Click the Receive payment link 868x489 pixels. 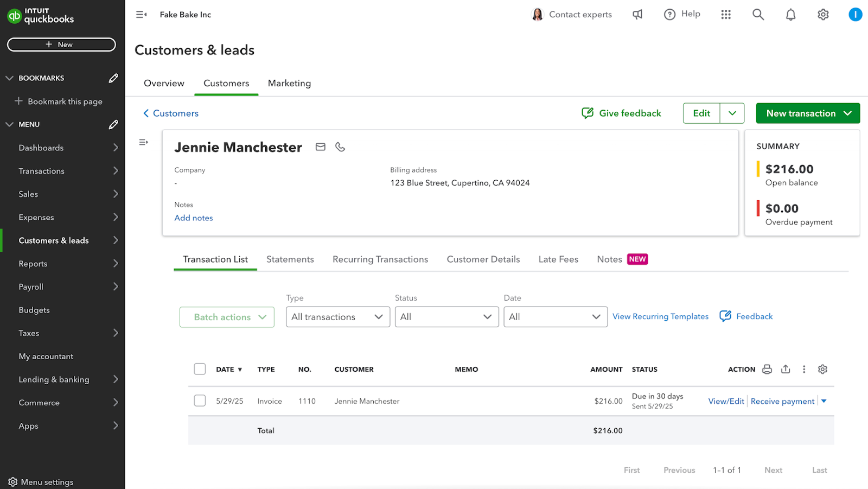coord(782,401)
